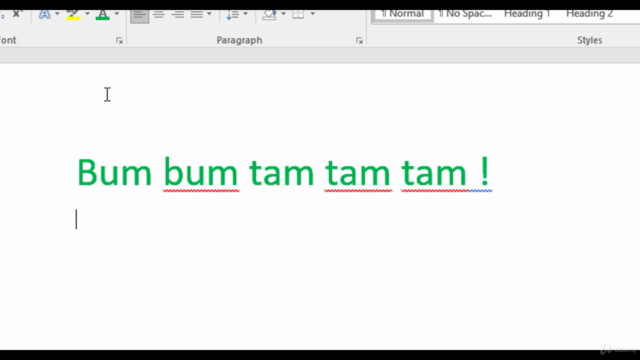Image resolution: width=640 pixels, height=360 pixels.
Task: Center the paragraph text
Action: pos(159,15)
